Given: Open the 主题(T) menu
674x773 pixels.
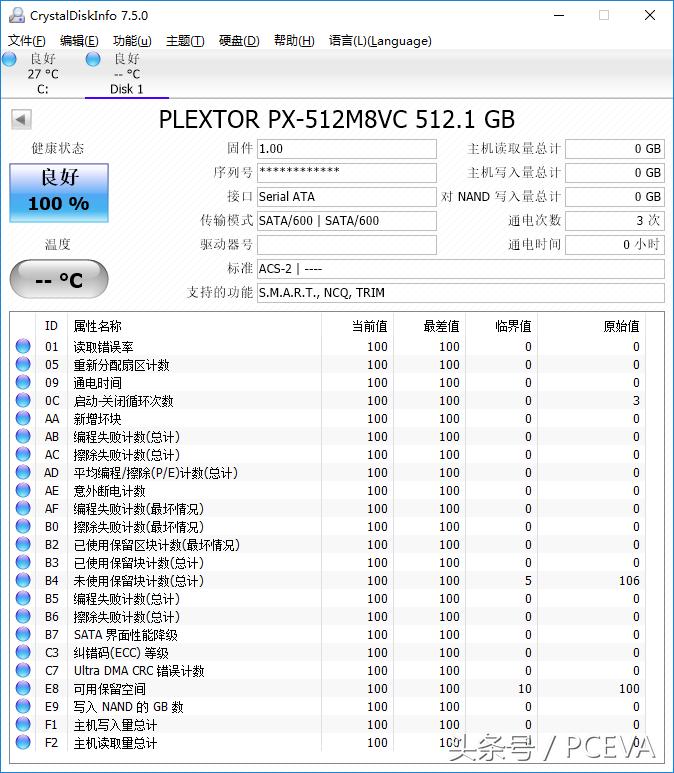Looking at the screenshot, I should pos(185,41).
